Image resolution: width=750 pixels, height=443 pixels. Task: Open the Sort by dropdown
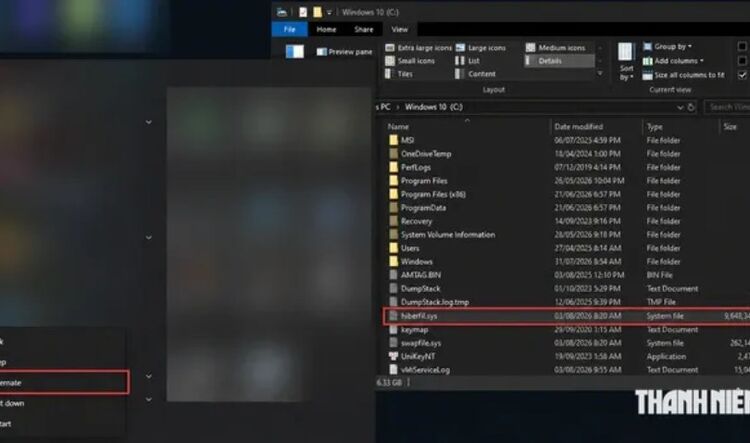click(626, 62)
